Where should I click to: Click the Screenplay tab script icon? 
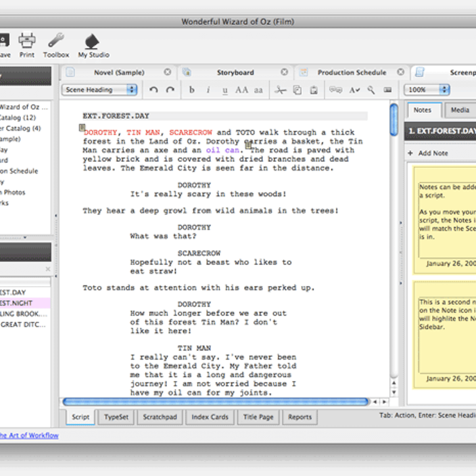[420, 72]
